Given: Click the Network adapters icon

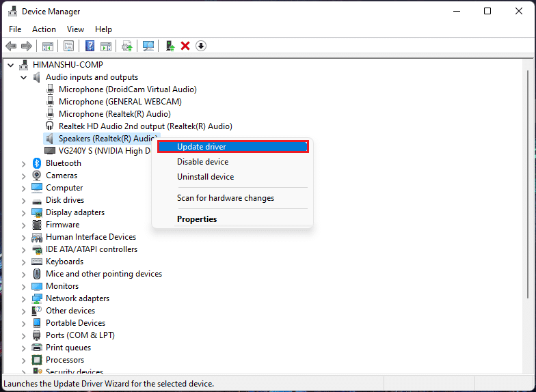Looking at the screenshot, I should coord(37,298).
